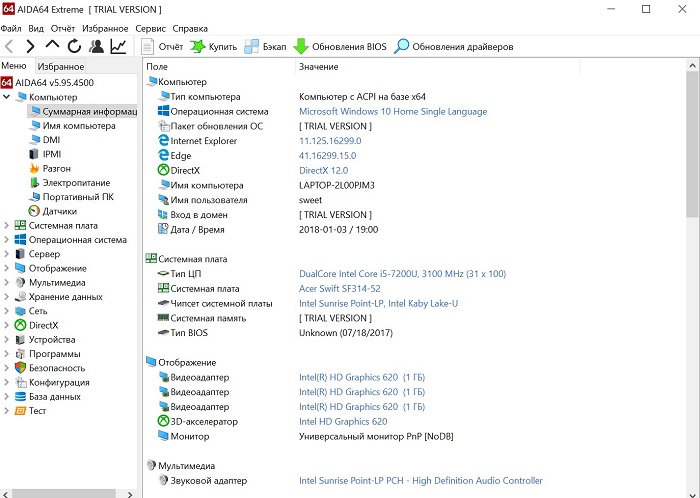Image resolution: width=700 pixels, height=498 pixels.
Task: Click the user silhouette toolbar icon
Action: [96, 46]
